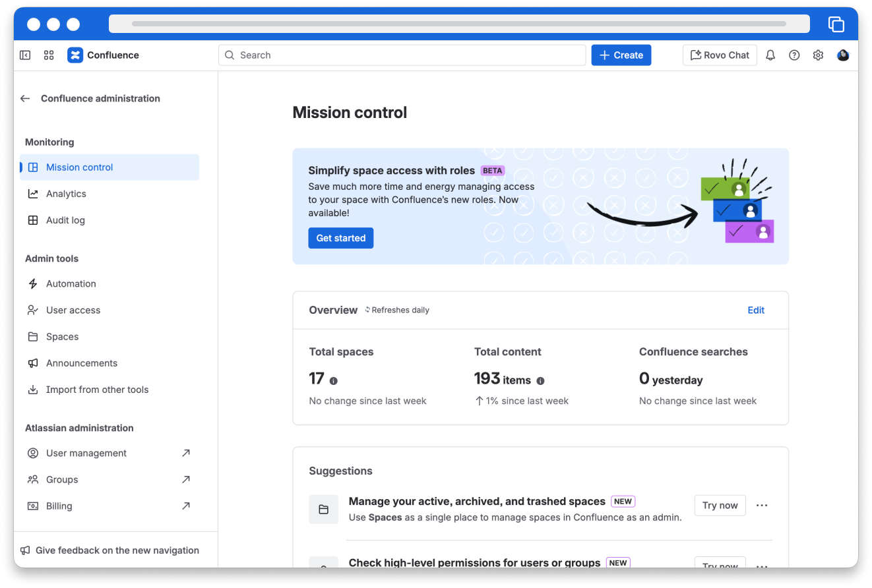872x588 pixels.
Task: Open Rovo Chat
Action: point(720,55)
